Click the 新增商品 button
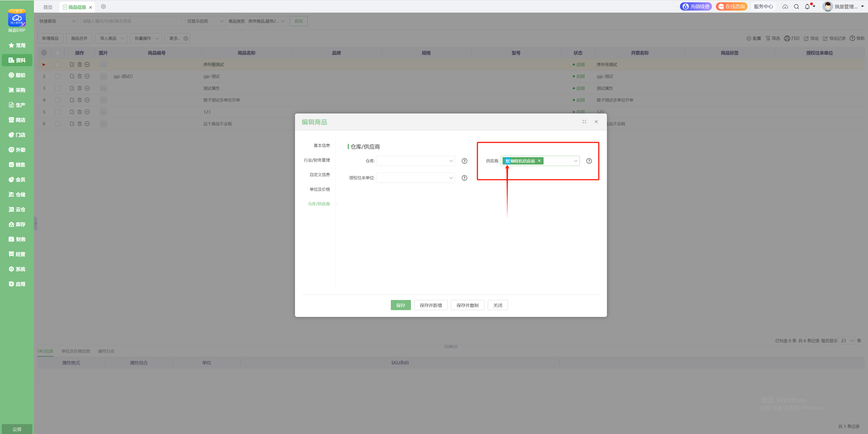The width and height of the screenshot is (868, 434). coord(50,38)
